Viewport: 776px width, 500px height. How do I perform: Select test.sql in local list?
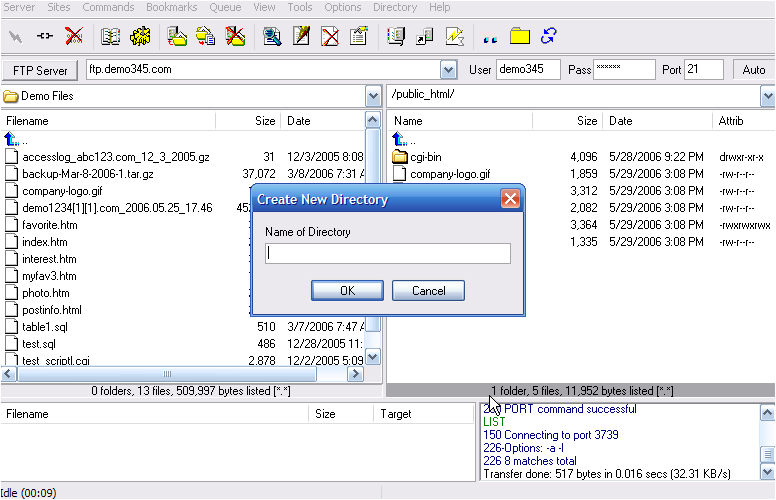point(39,344)
